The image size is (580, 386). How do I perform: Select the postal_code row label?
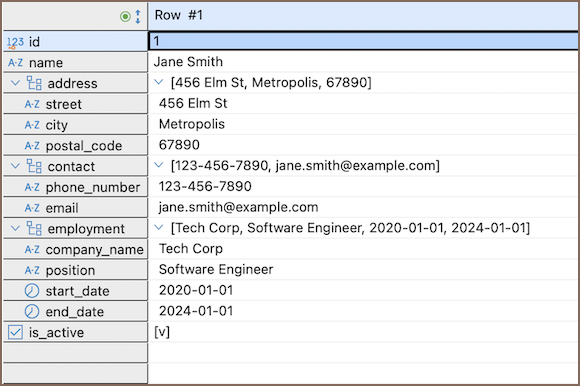[x=75, y=145]
